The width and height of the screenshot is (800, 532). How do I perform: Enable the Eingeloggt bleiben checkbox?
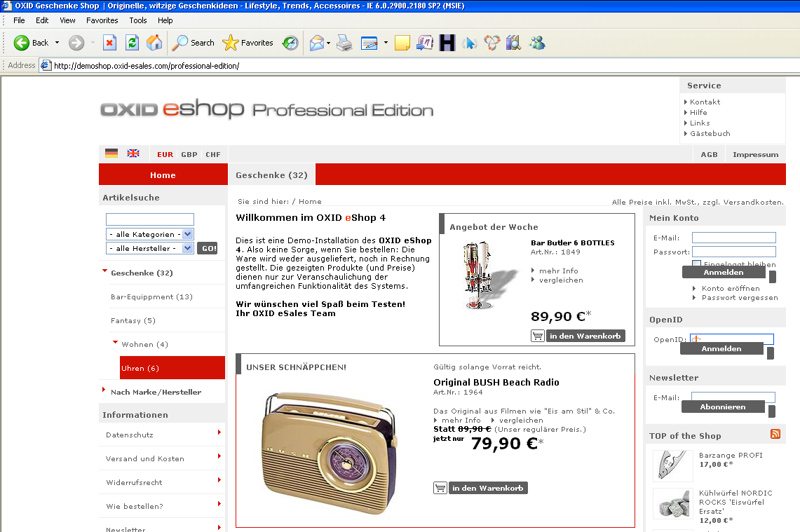(696, 264)
